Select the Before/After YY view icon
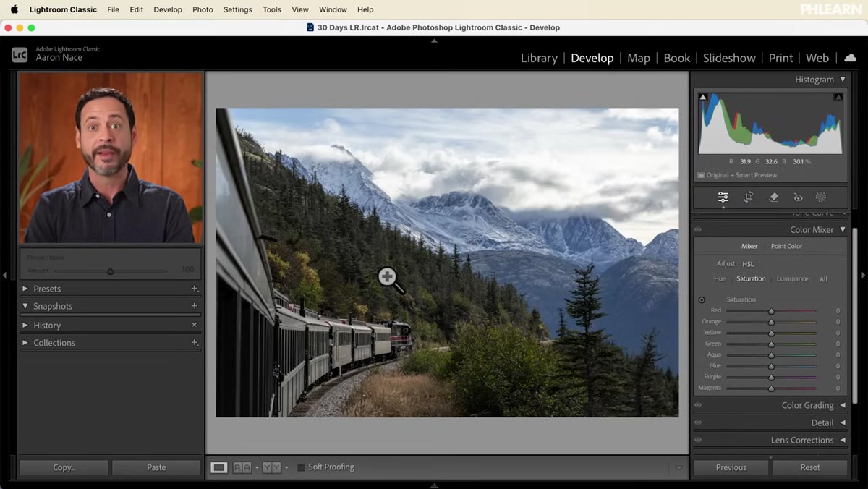Image resolution: width=868 pixels, height=489 pixels. pos(271,467)
